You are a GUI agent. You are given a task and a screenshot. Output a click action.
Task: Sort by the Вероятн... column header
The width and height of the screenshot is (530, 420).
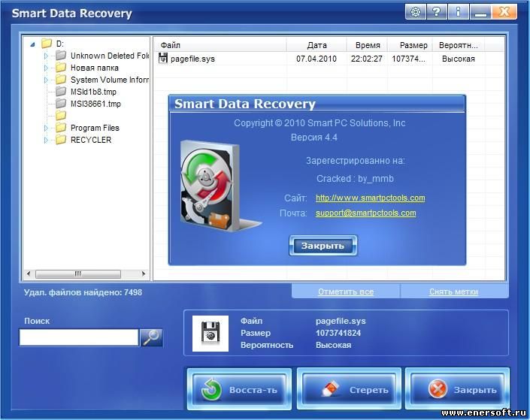(x=459, y=45)
